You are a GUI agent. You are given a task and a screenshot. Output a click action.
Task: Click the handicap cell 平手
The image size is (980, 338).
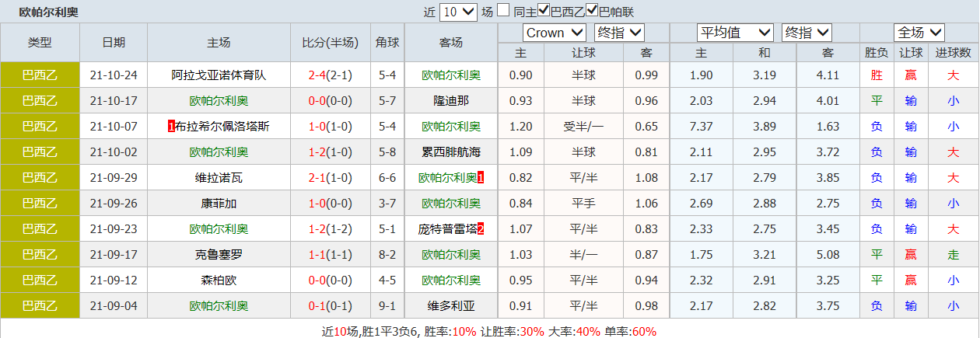584,204
